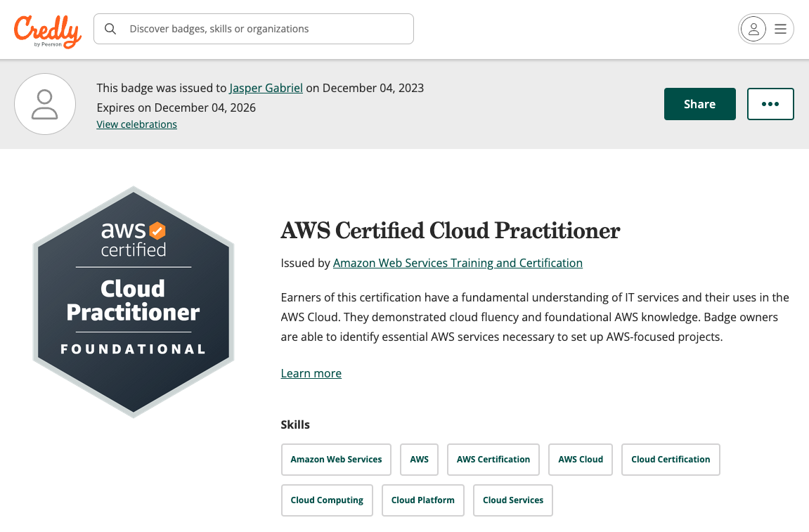The width and height of the screenshot is (809, 532).
Task: Select the AWS Certification skill tag
Action: click(493, 459)
